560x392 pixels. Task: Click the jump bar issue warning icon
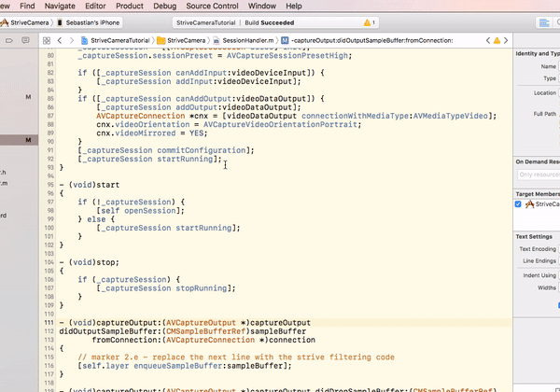497,40
